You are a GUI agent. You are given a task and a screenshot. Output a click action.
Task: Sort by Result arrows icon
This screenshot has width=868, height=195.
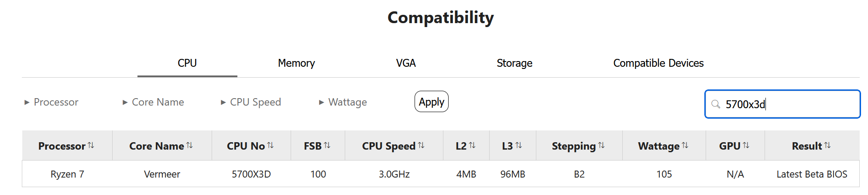click(827, 145)
